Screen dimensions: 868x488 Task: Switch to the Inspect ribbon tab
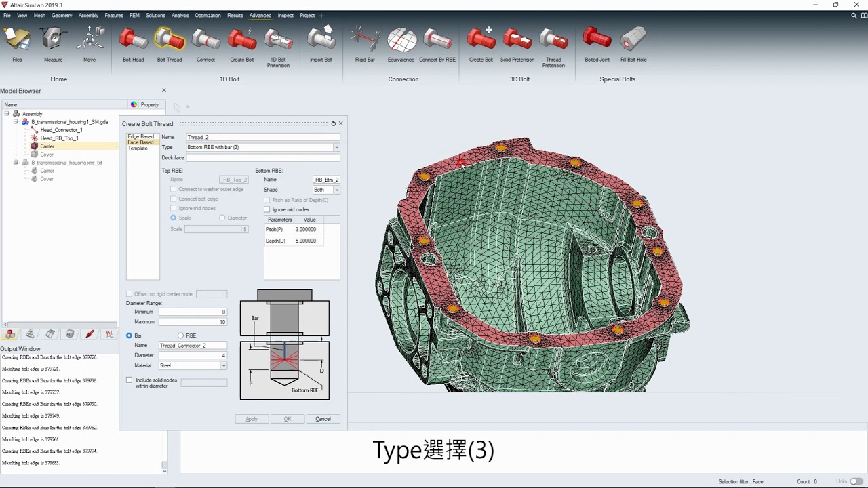[285, 15]
